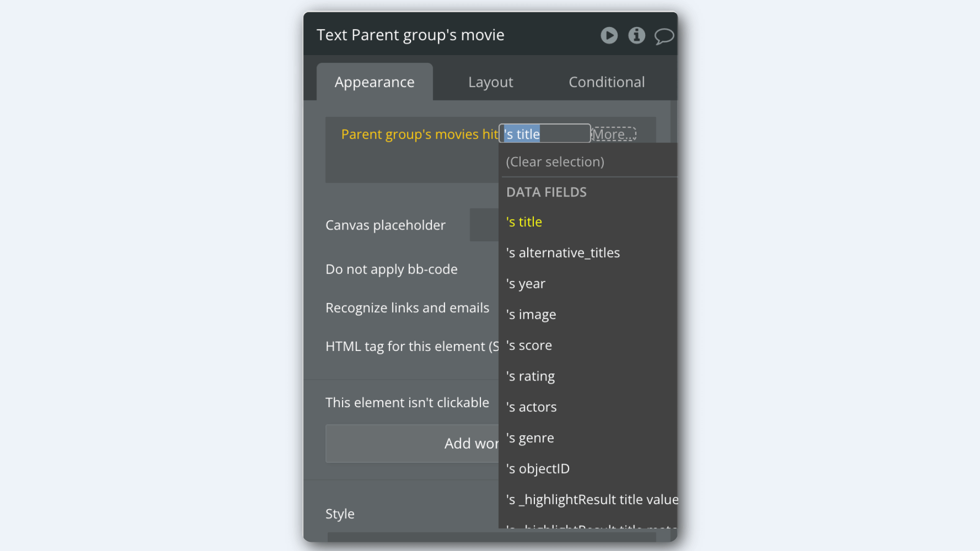This screenshot has width=980, height=551.
Task: Click the Parent group's movies hit expression
Action: pyautogui.click(x=419, y=134)
